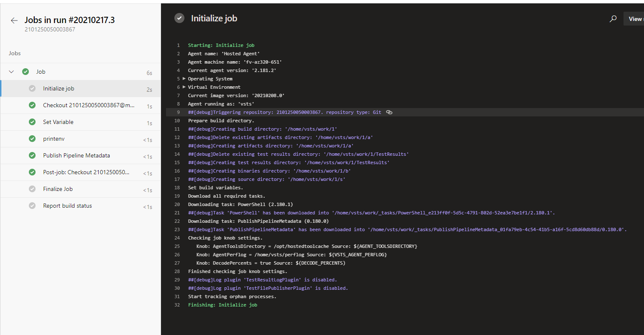Click the 'Starting: Initialize job' log line
The height and width of the screenshot is (335, 644).
click(x=221, y=45)
